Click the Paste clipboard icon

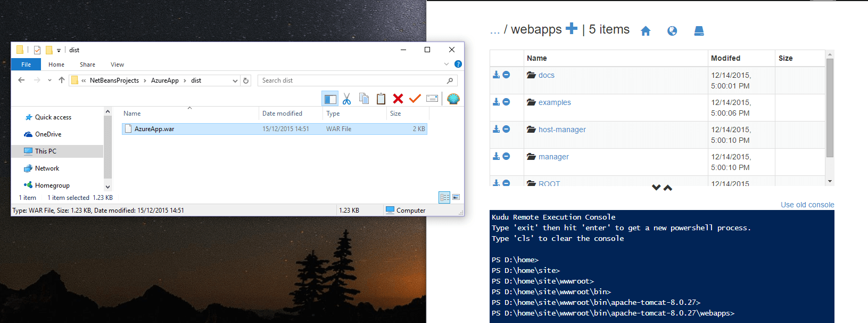pos(381,99)
